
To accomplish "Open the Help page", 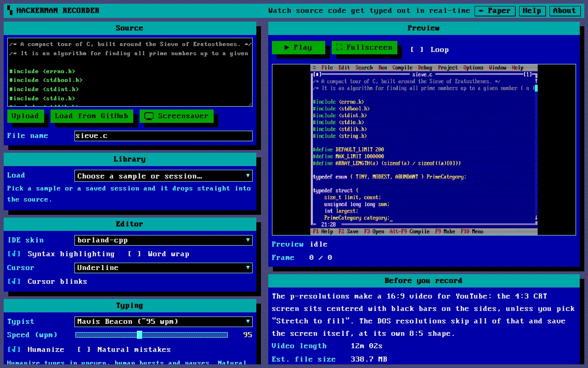I will (x=532, y=11).
